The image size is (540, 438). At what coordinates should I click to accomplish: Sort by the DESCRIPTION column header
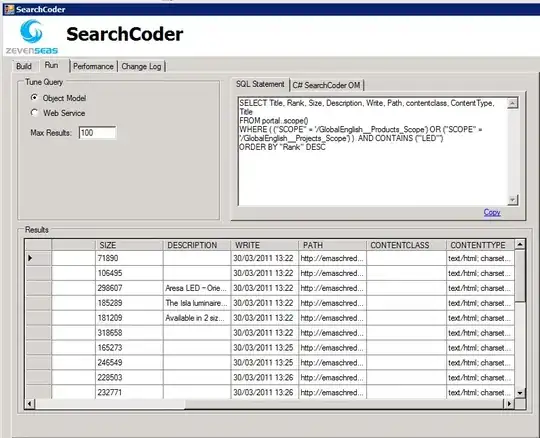coord(197,245)
